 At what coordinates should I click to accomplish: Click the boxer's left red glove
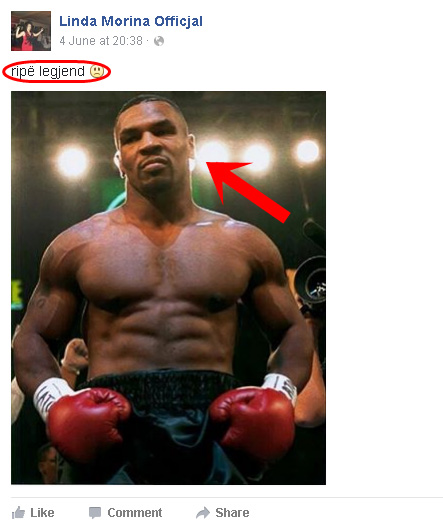pos(252,423)
